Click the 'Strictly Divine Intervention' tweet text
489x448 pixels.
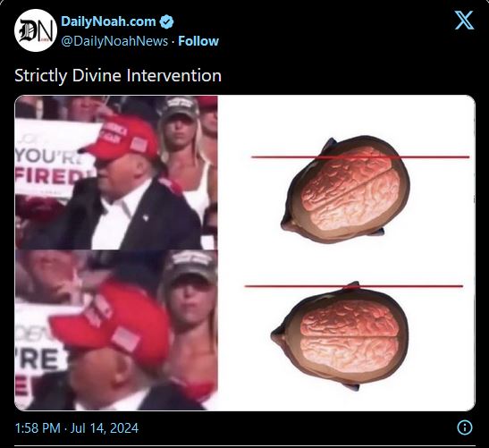[118, 75]
